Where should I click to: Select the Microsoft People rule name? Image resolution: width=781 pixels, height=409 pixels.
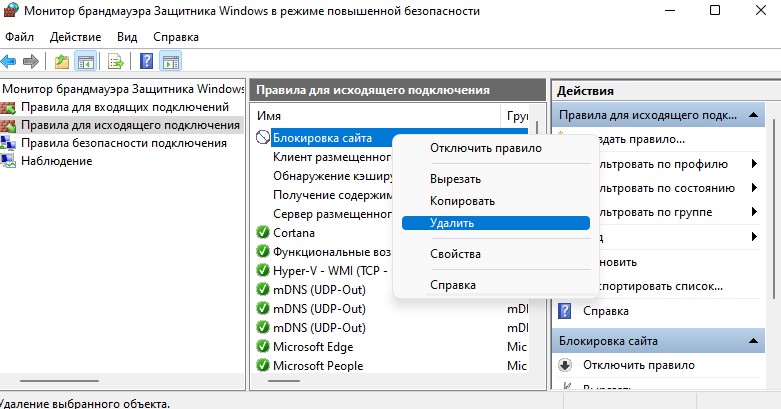click(x=318, y=365)
